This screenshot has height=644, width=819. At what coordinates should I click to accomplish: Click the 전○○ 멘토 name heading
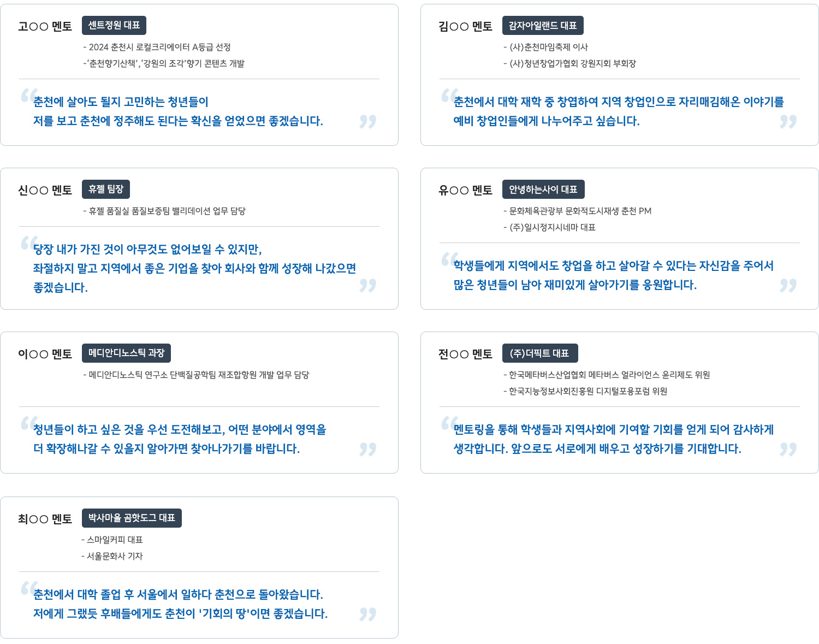(465, 354)
